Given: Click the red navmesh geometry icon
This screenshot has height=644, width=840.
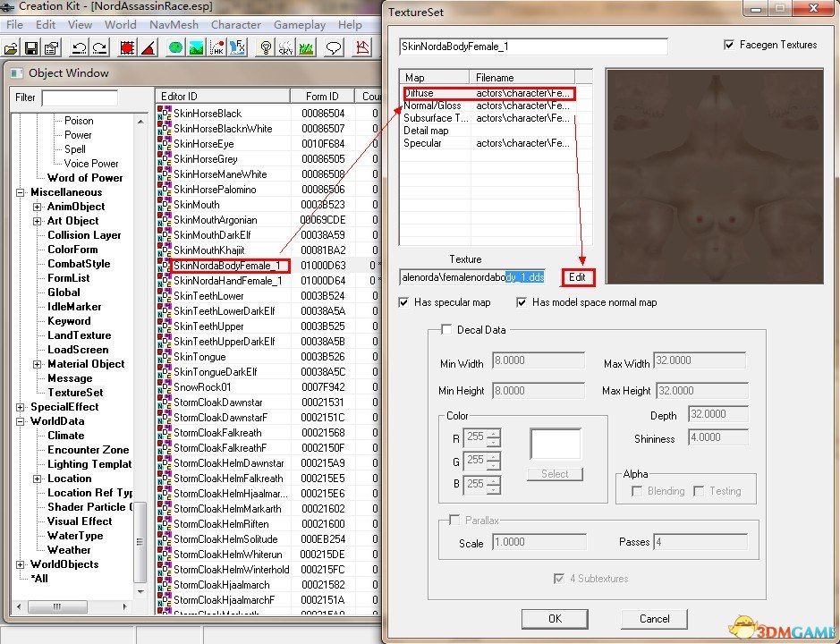Looking at the screenshot, I should pyautogui.click(x=362, y=48).
